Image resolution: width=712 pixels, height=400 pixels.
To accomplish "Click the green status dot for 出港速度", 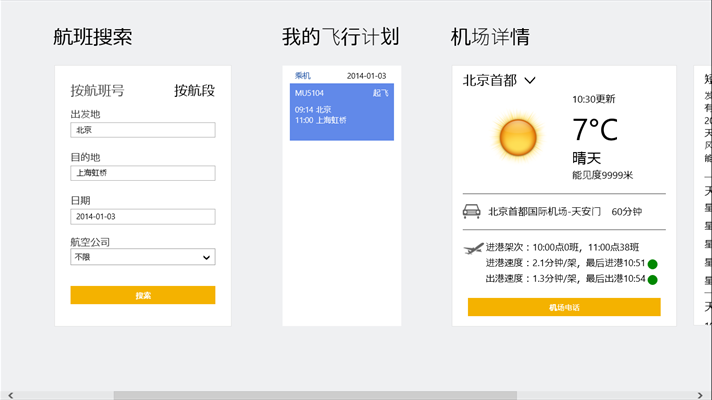I will click(x=653, y=280).
